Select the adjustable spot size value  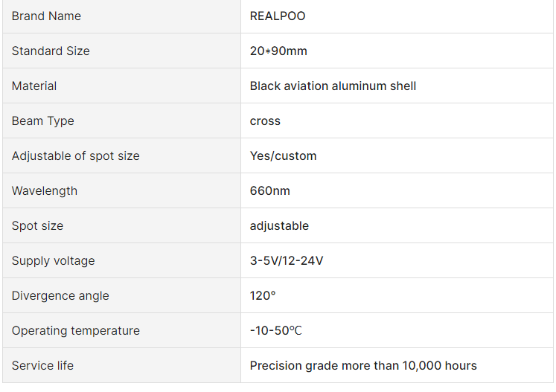(x=279, y=226)
